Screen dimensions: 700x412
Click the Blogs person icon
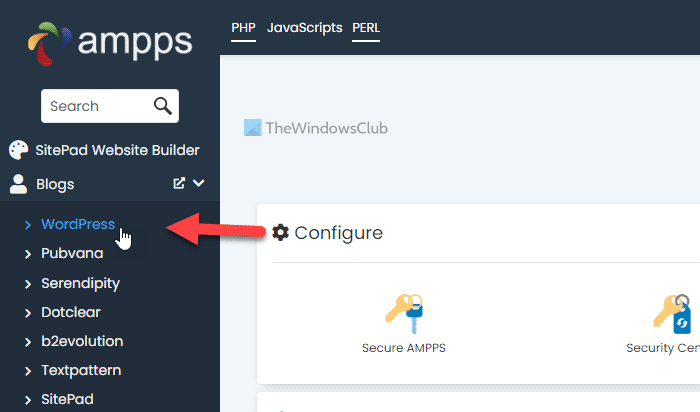coord(18,184)
